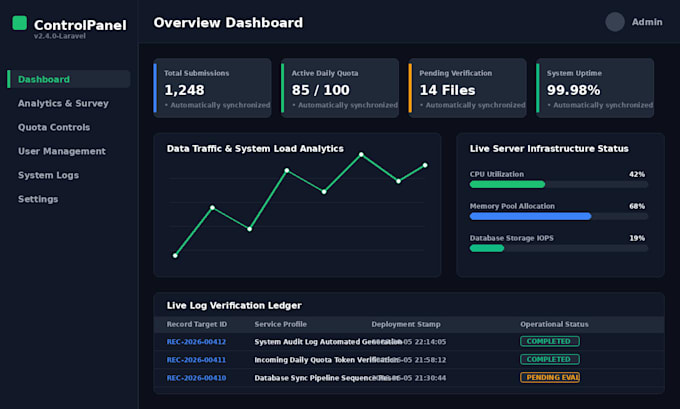Screen dimensions: 680x409
Task: Select Dashboard in the sidebar
Action: [69, 79]
